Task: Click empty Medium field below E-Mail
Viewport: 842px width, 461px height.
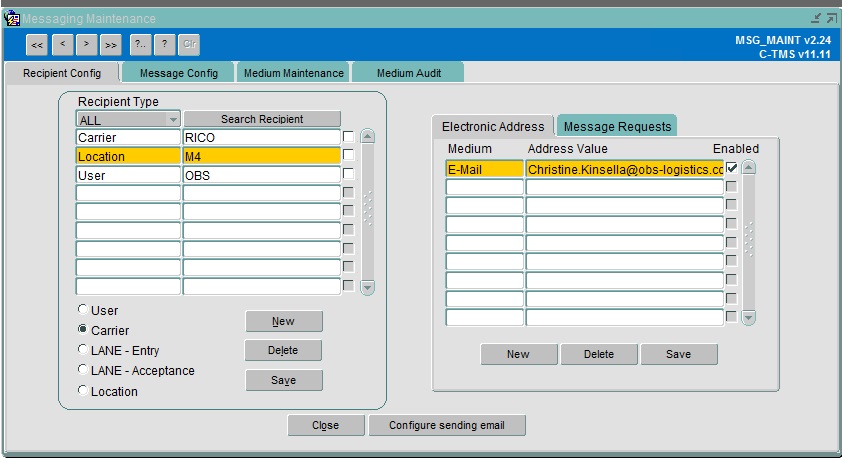Action: coord(484,187)
